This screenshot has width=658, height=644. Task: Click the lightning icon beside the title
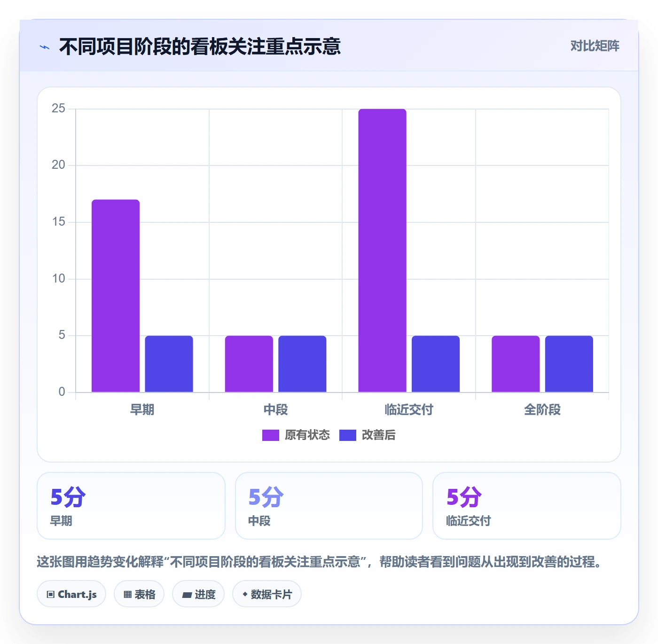[45, 47]
